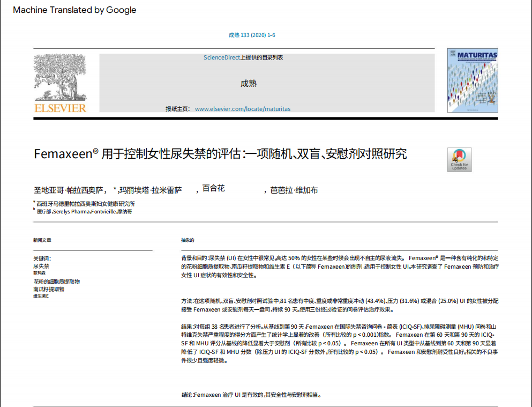Viewport: 532px width, 407px height.
Task: Click the Elsevier tree logo
Action: [60, 77]
